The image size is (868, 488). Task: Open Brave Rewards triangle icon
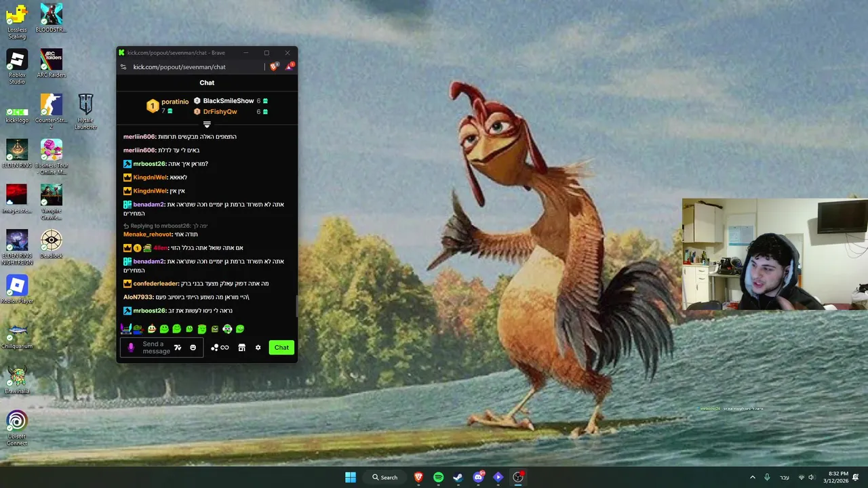point(290,66)
